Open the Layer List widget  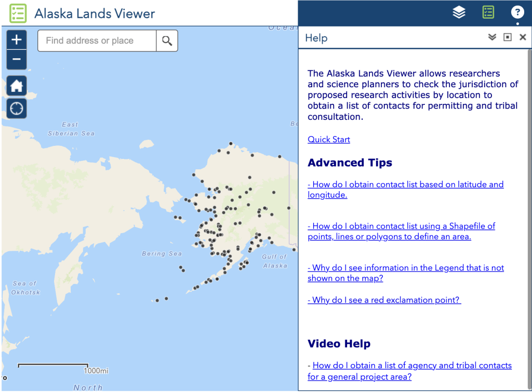pos(459,12)
